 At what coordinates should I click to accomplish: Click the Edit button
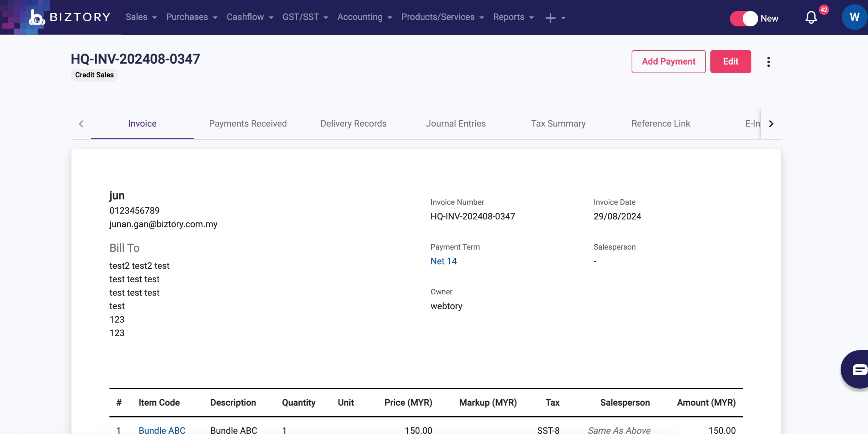pyautogui.click(x=730, y=61)
